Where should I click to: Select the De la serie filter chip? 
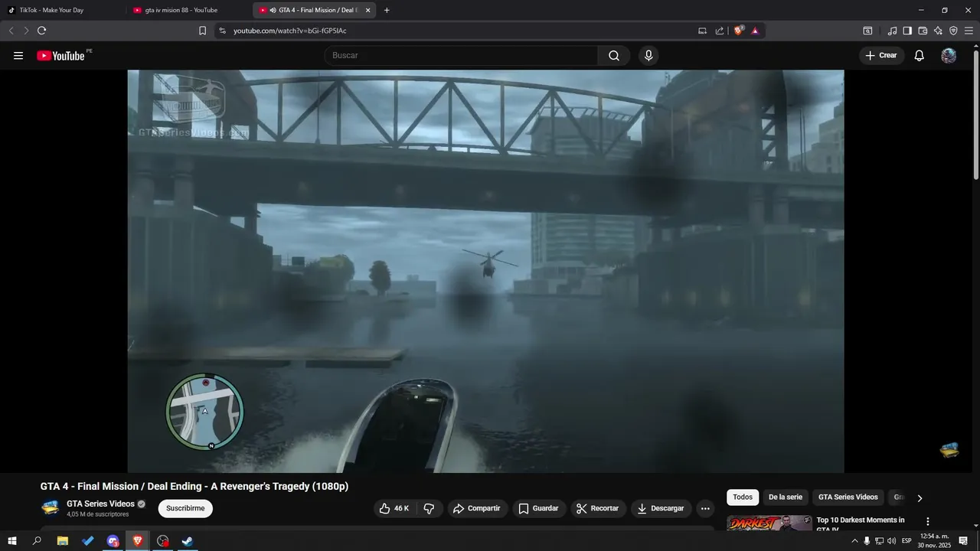(x=786, y=497)
